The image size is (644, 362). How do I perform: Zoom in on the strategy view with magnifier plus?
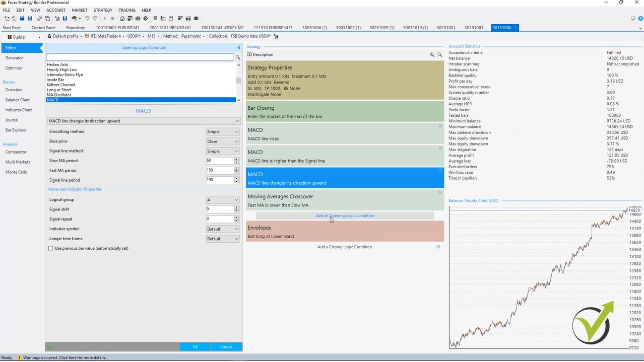[x=432, y=54]
